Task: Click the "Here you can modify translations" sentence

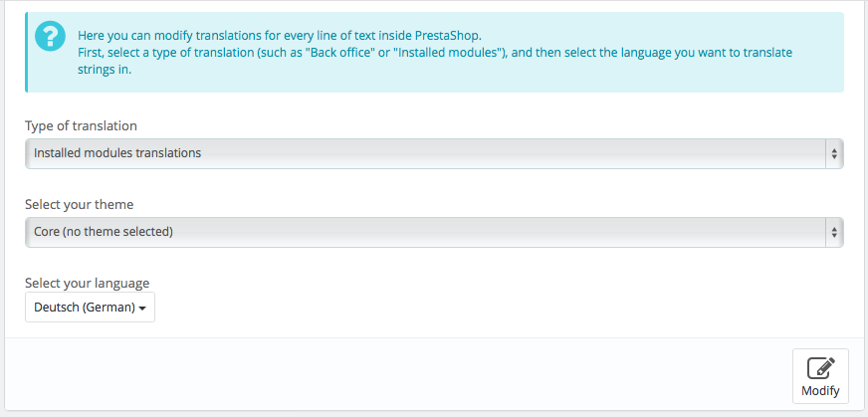Action: (280, 36)
